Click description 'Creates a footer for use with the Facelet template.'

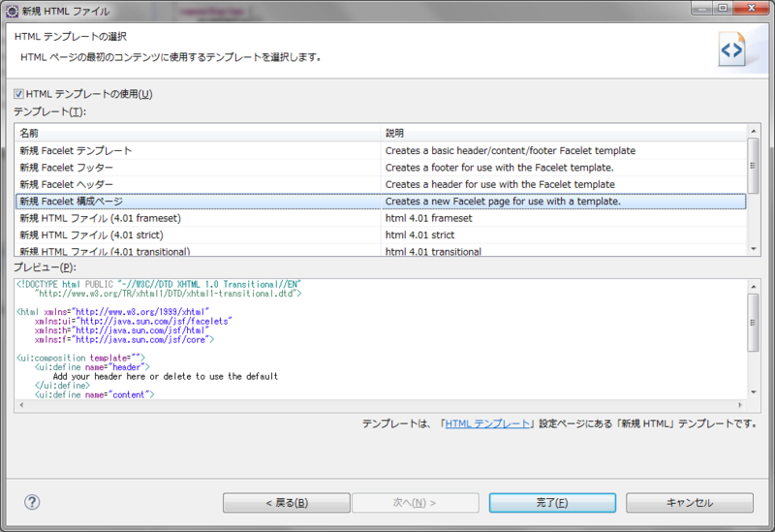[499, 167]
